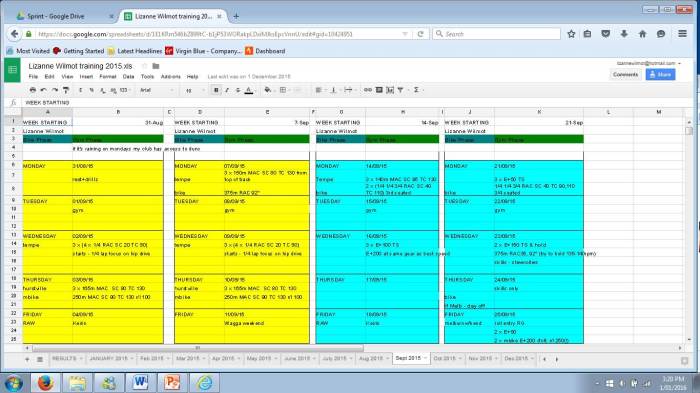The width and height of the screenshot is (700, 393).
Task: Open the font size dropdown
Action: [x=195, y=90]
